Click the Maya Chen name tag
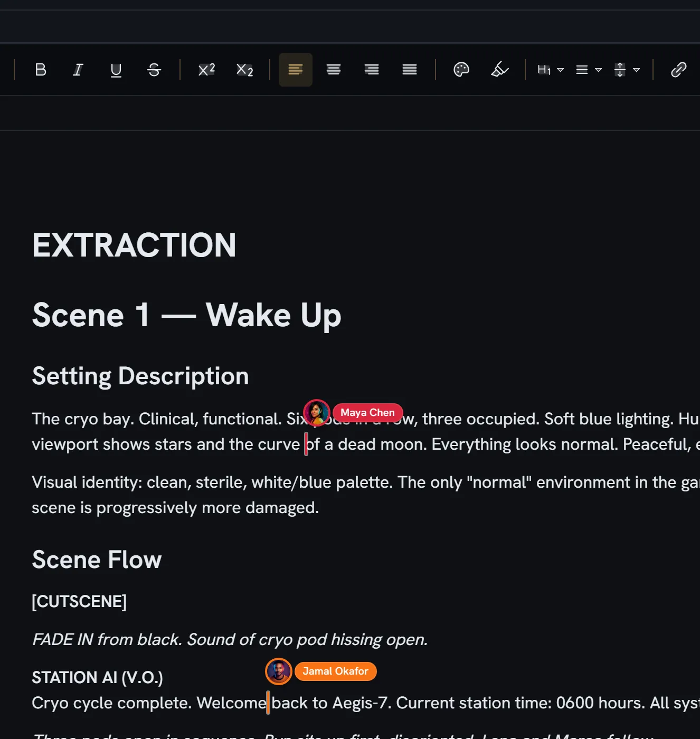The height and width of the screenshot is (739, 700). (367, 412)
